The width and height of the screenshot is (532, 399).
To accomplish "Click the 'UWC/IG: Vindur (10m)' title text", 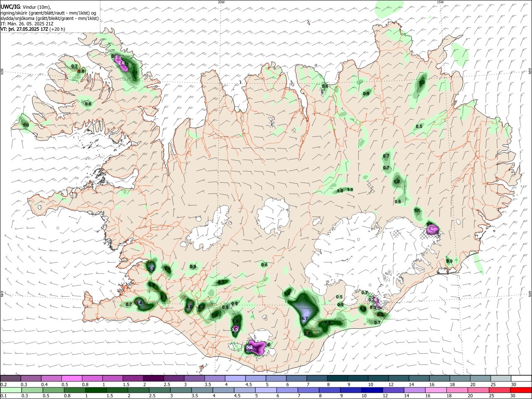I will coord(25,7).
